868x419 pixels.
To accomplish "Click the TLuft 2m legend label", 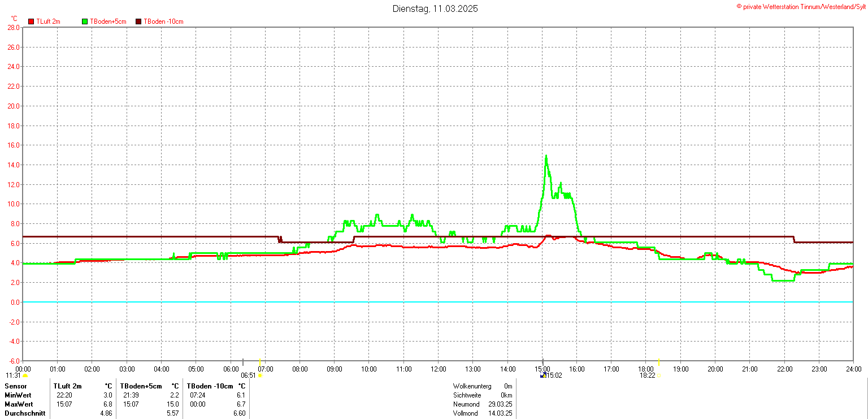I will tap(48, 21).
